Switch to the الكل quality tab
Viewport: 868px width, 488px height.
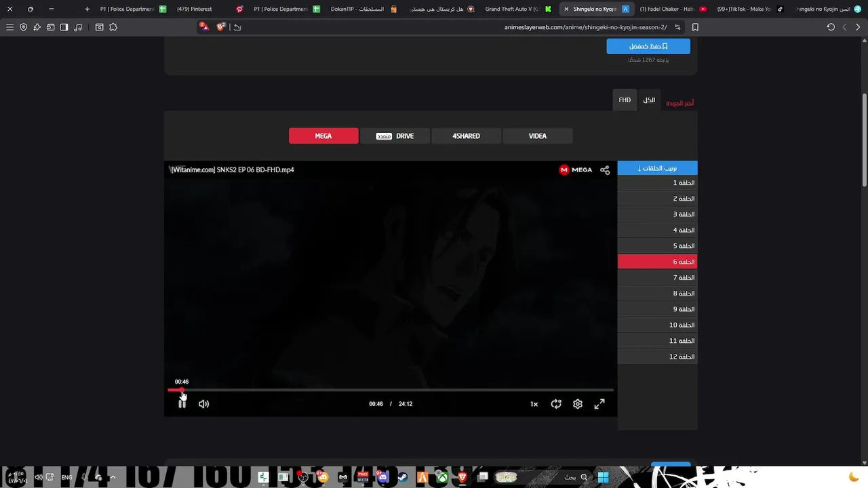coord(649,100)
